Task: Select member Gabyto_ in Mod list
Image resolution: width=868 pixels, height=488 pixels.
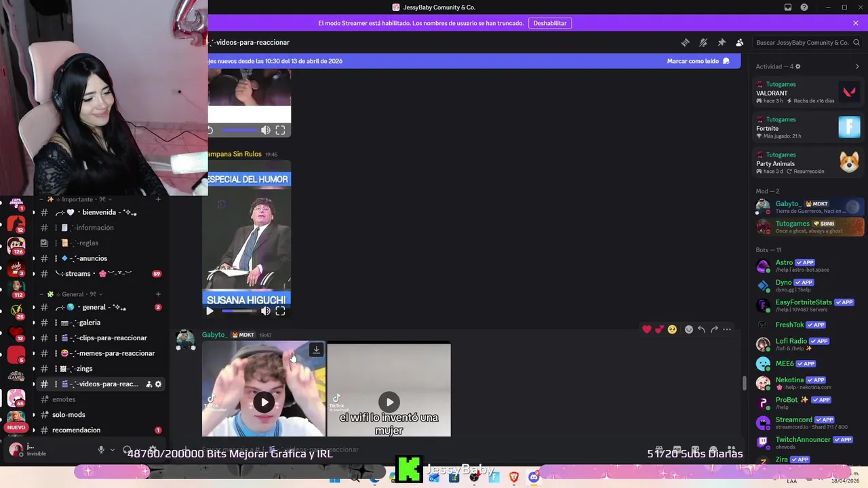Action: tap(808, 207)
